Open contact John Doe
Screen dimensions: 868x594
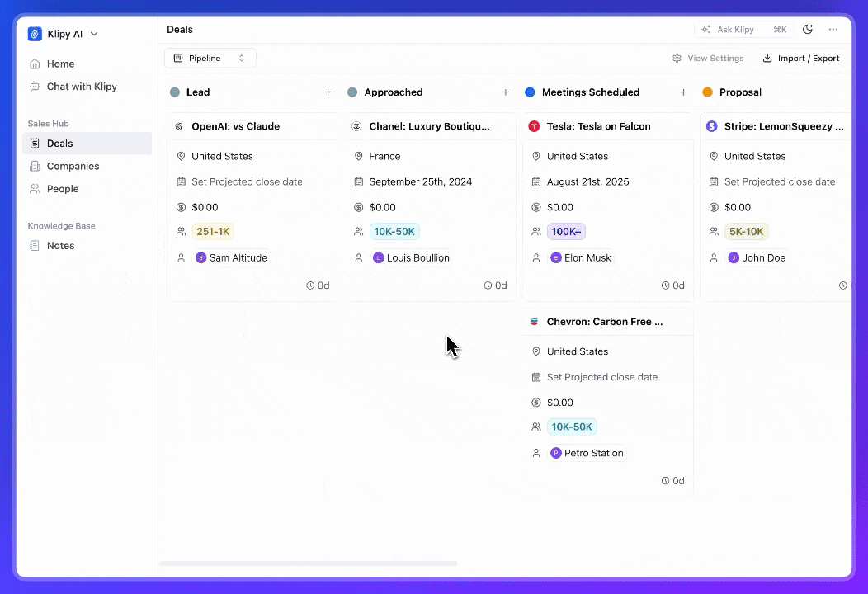(757, 258)
